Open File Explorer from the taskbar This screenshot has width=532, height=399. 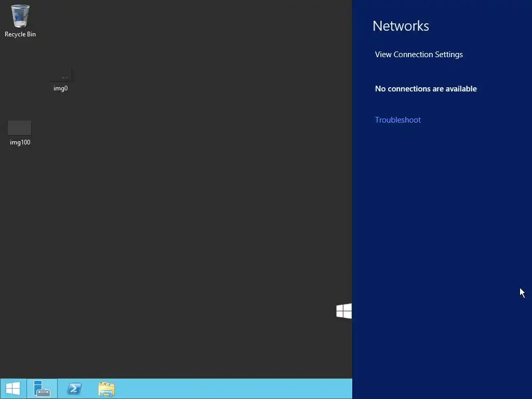pyautogui.click(x=107, y=389)
